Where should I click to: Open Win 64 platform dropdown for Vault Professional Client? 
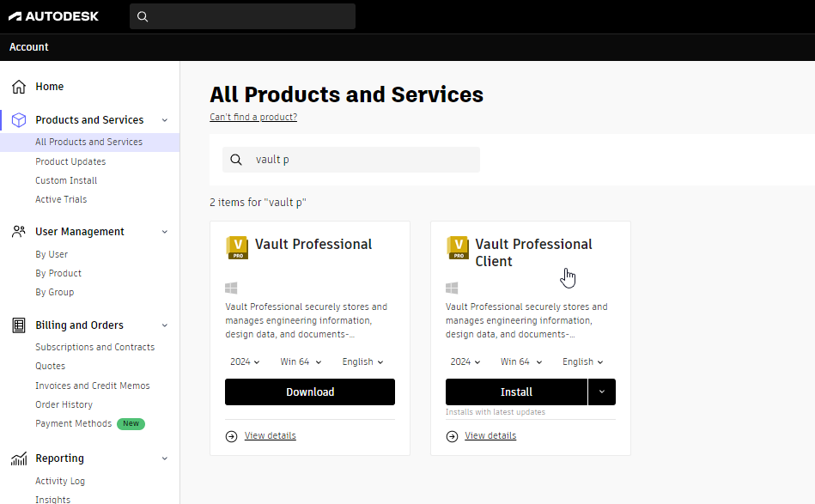[520, 362]
